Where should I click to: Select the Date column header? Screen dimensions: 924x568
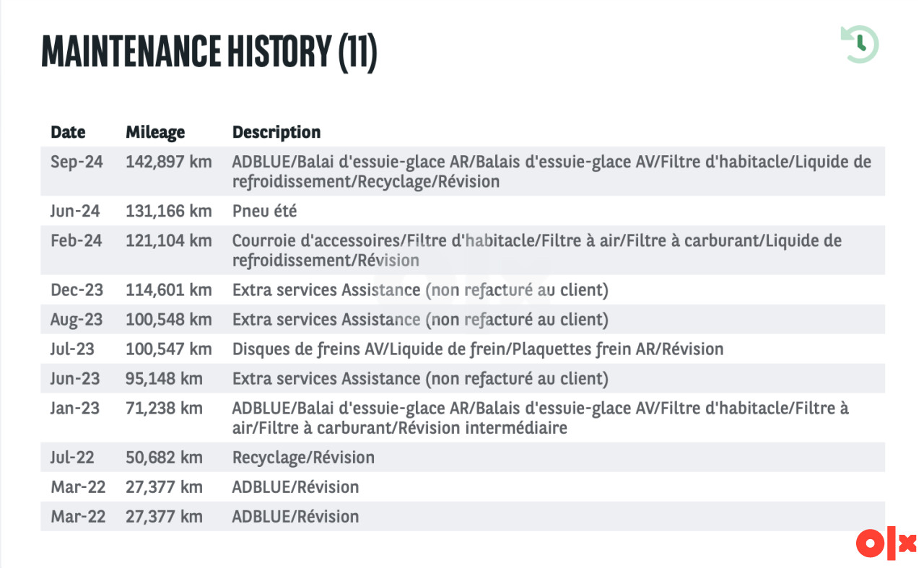click(x=68, y=132)
